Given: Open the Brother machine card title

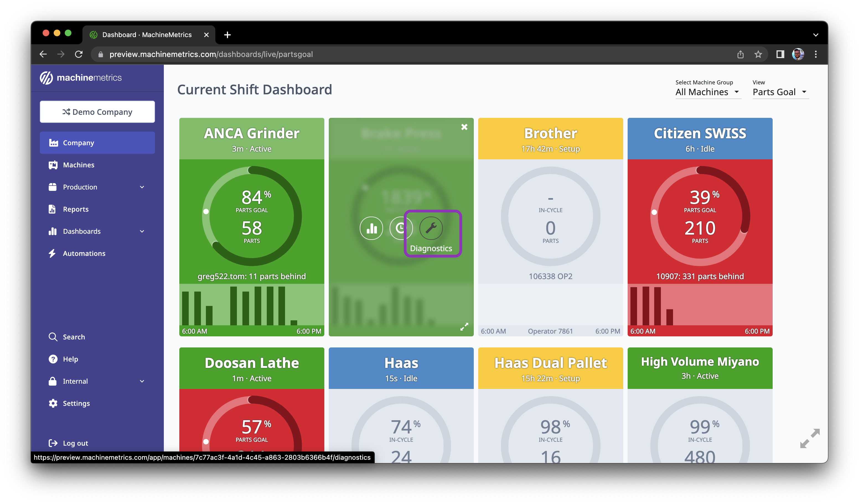Looking at the screenshot, I should point(550,134).
